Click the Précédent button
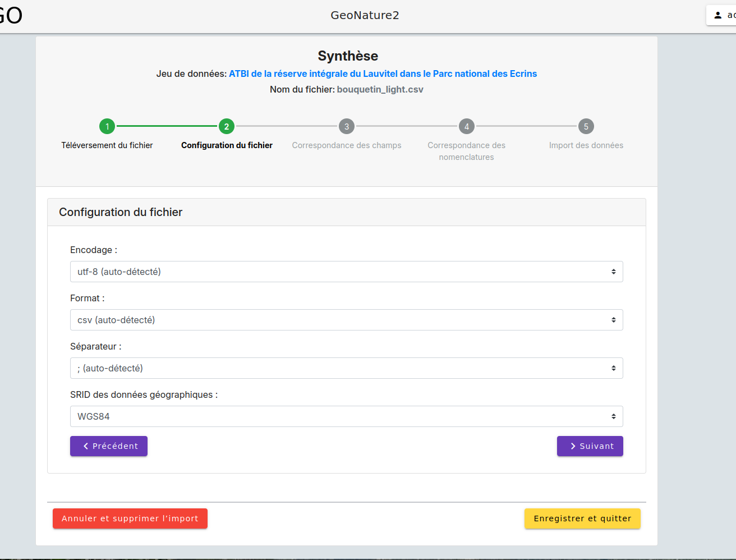This screenshot has height=560, width=736. [x=109, y=446]
